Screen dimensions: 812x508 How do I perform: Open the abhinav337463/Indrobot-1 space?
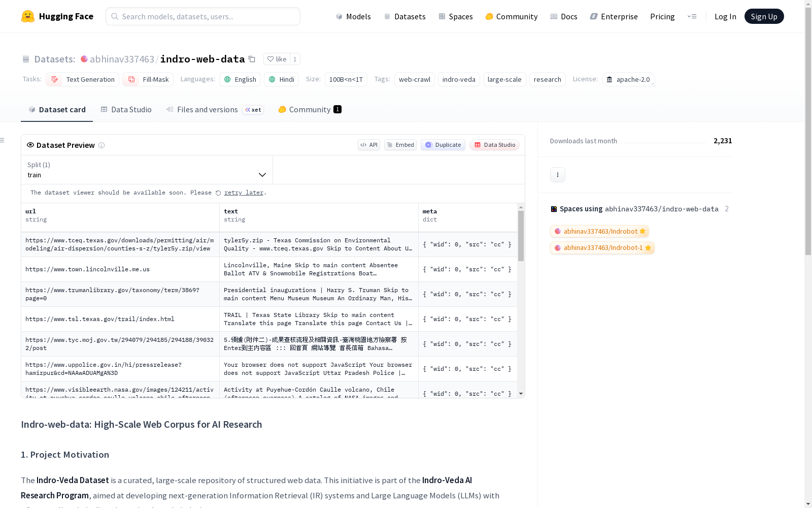click(x=602, y=248)
